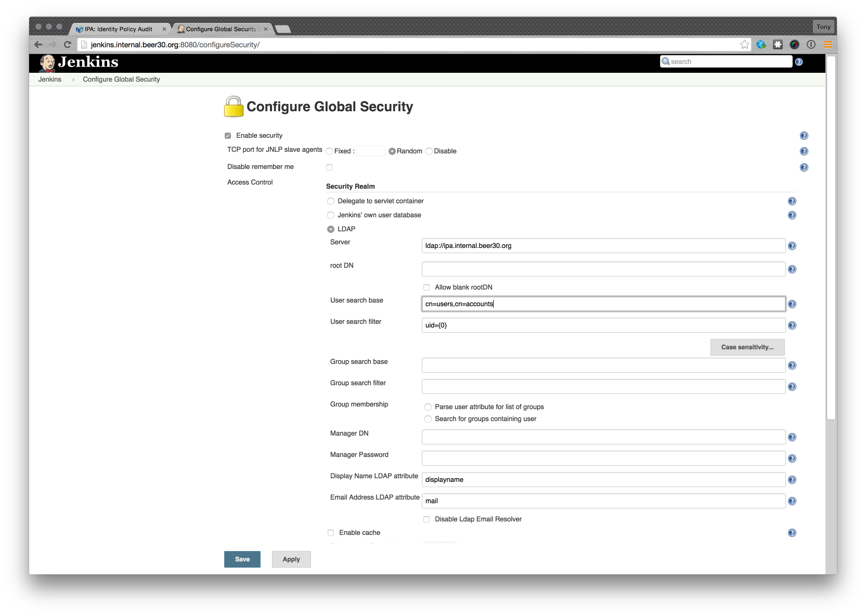Select the LDAP security realm radio
Image resolution: width=866 pixels, height=616 pixels.
(331, 229)
